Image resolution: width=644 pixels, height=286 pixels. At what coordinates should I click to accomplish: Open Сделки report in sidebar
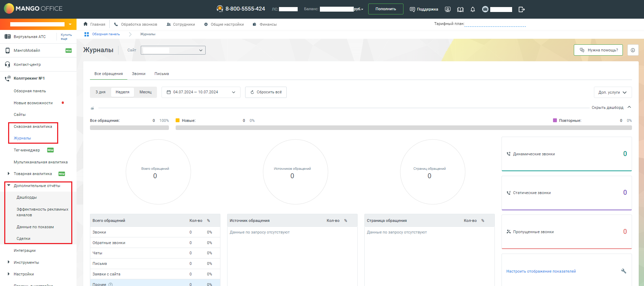tap(23, 238)
